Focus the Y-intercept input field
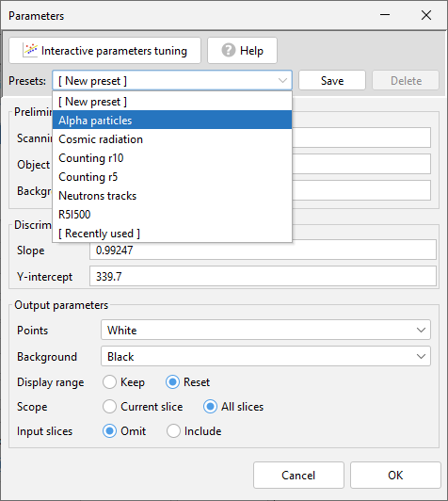Image resolution: width=448 pixels, height=501 pixels. click(x=263, y=276)
